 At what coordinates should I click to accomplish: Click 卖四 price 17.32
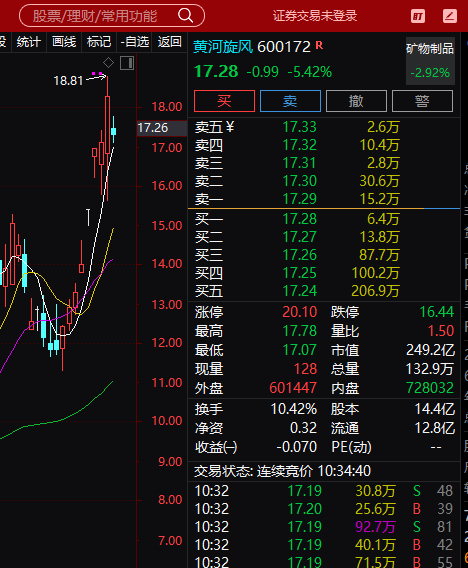[299, 145]
